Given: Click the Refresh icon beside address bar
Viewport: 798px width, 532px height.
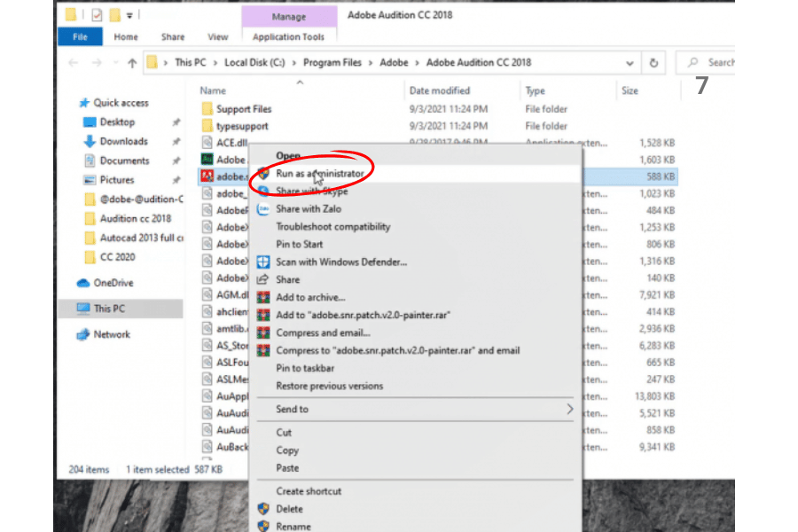Looking at the screenshot, I should pyautogui.click(x=653, y=63).
